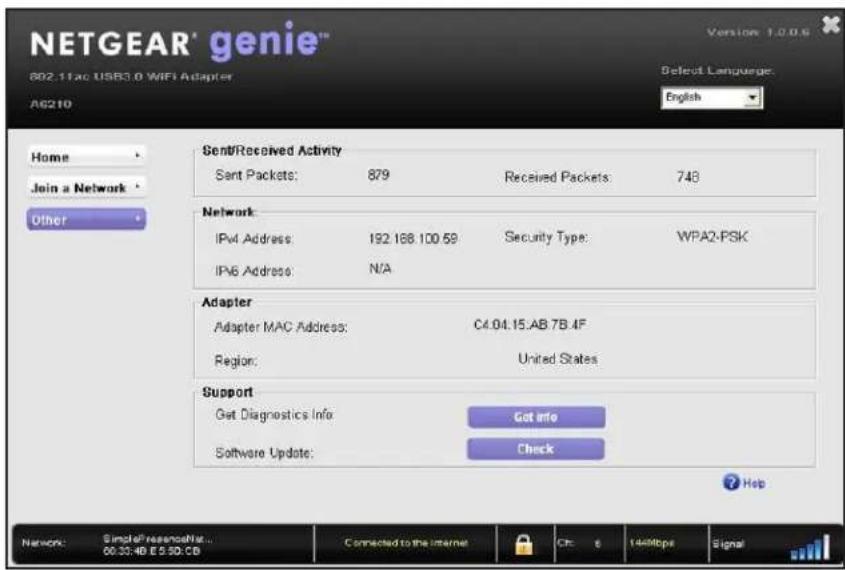
Task: Click the Sent Packets value 879
Action: pos(378,175)
